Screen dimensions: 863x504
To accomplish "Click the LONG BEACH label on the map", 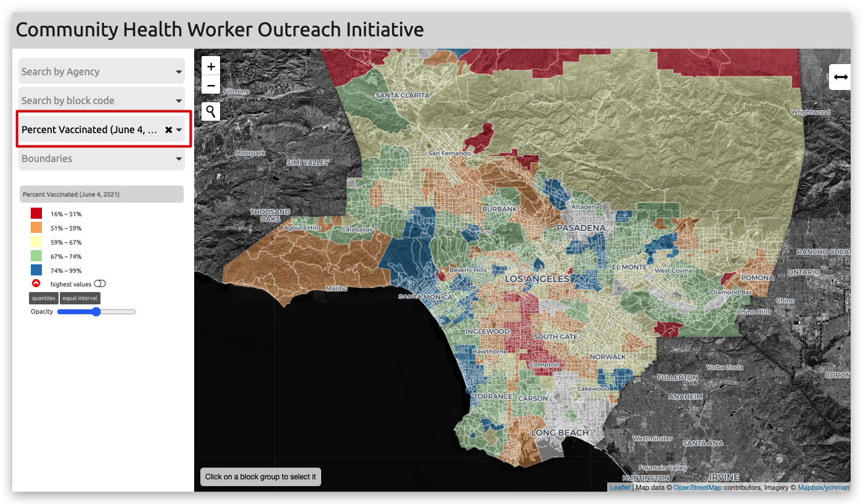I will pyautogui.click(x=560, y=433).
